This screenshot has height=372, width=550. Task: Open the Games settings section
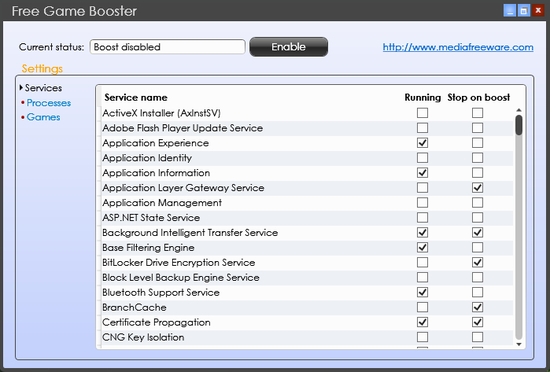pos(43,117)
